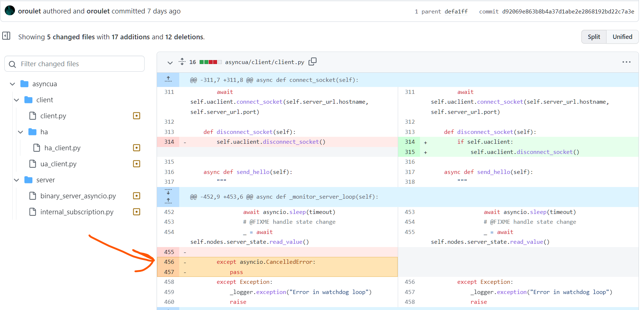Switch to Split diff view
Viewport: 644px width, 310px height.
click(x=594, y=37)
